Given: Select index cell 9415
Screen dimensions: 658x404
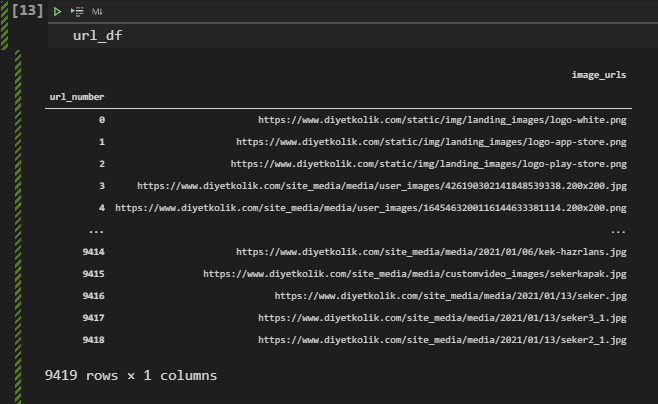Looking at the screenshot, I should point(94,274).
